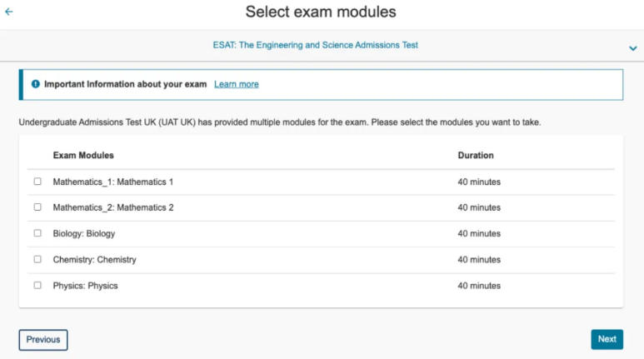The height and width of the screenshot is (359, 644).
Task: Go back with the Previous button
Action: (43, 340)
